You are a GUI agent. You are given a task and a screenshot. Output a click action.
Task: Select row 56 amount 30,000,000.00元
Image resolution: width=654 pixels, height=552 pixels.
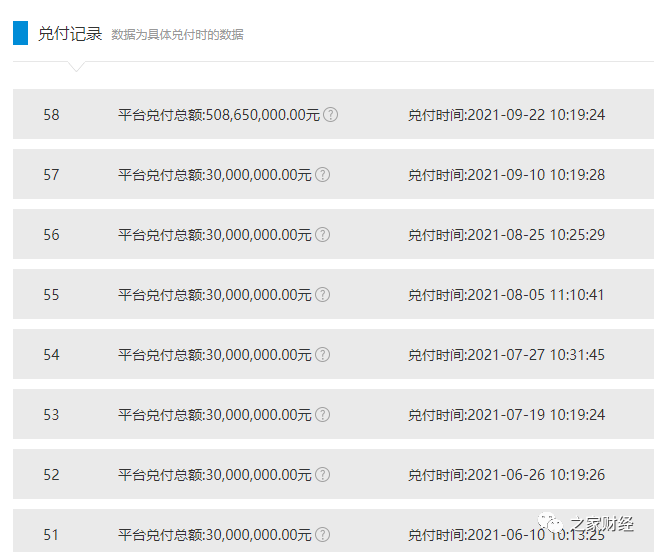tap(259, 235)
